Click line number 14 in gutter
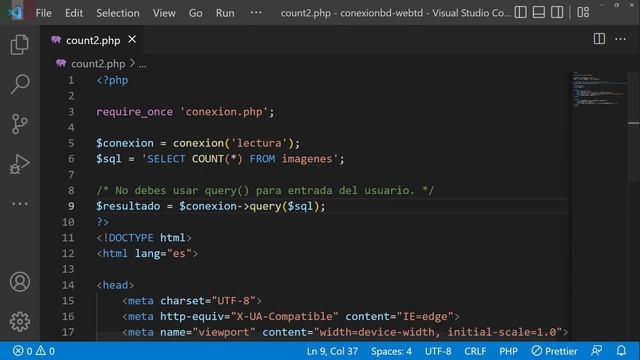Screen dimensions: 640x360 point(68,285)
